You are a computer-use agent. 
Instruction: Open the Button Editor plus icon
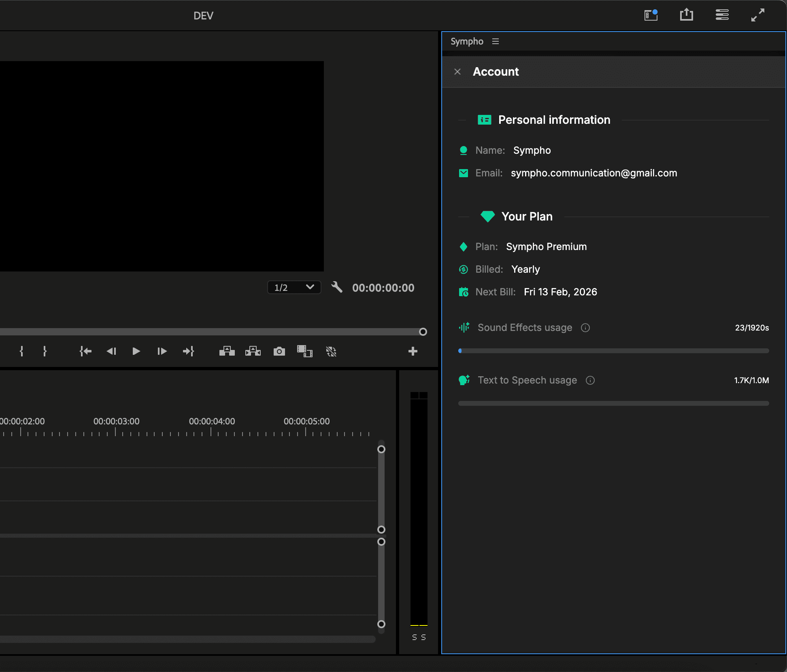413,351
